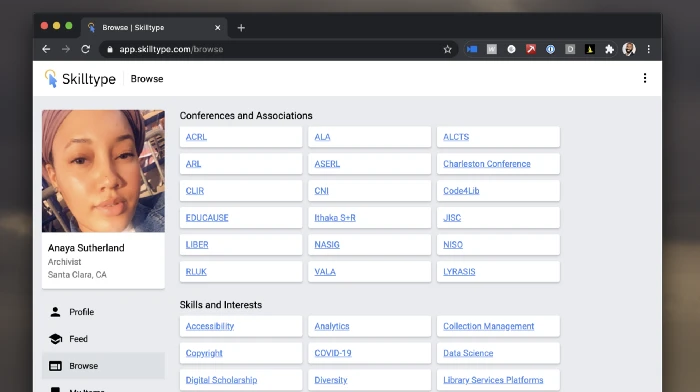
Task: Select Browse in the sidebar
Action: point(103,366)
